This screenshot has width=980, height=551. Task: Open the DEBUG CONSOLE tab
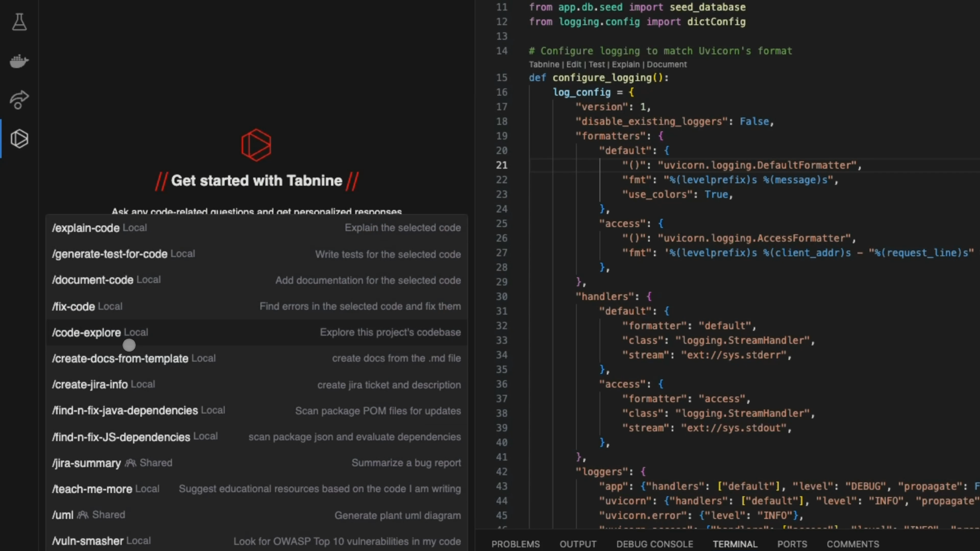pyautogui.click(x=655, y=544)
